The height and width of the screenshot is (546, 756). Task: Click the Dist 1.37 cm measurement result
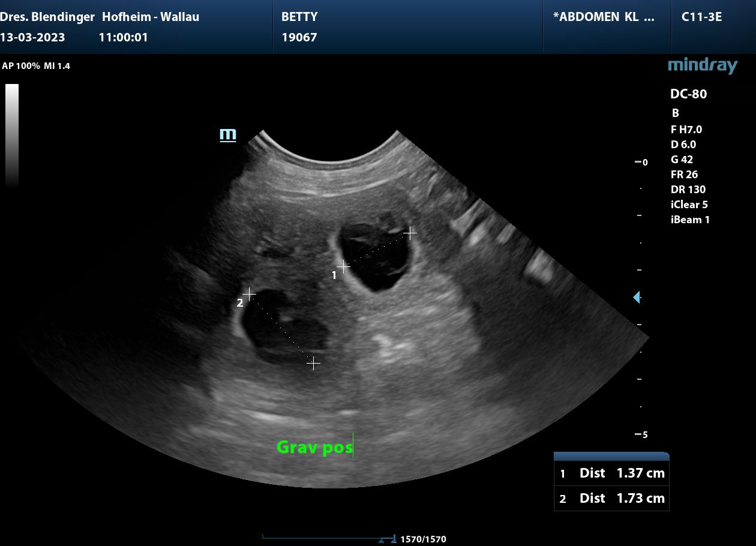pyautogui.click(x=611, y=473)
